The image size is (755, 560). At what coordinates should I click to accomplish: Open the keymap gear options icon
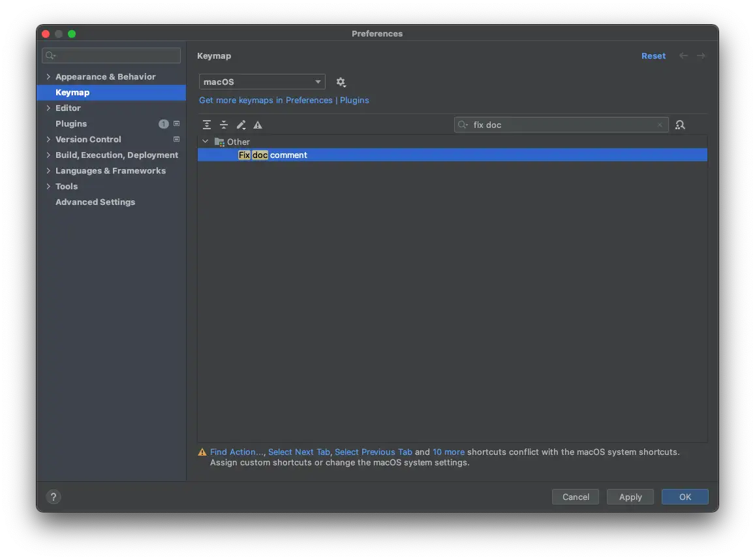(341, 82)
